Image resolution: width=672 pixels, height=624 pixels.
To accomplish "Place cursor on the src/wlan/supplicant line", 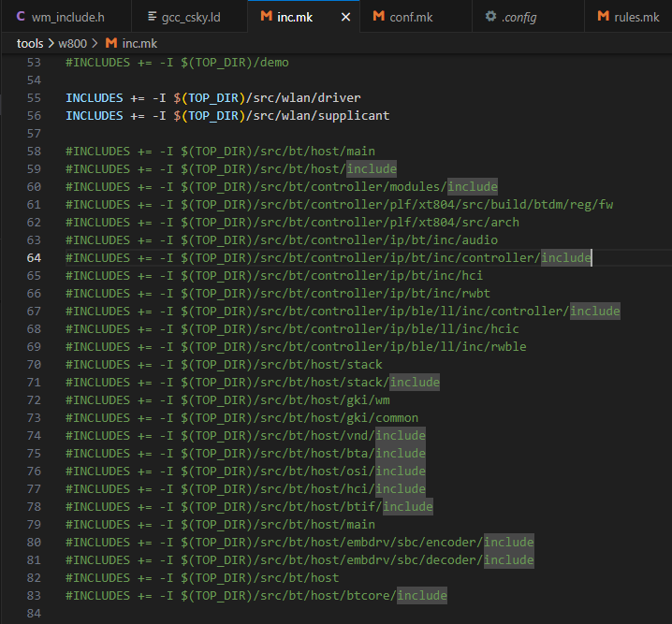I will point(227,116).
